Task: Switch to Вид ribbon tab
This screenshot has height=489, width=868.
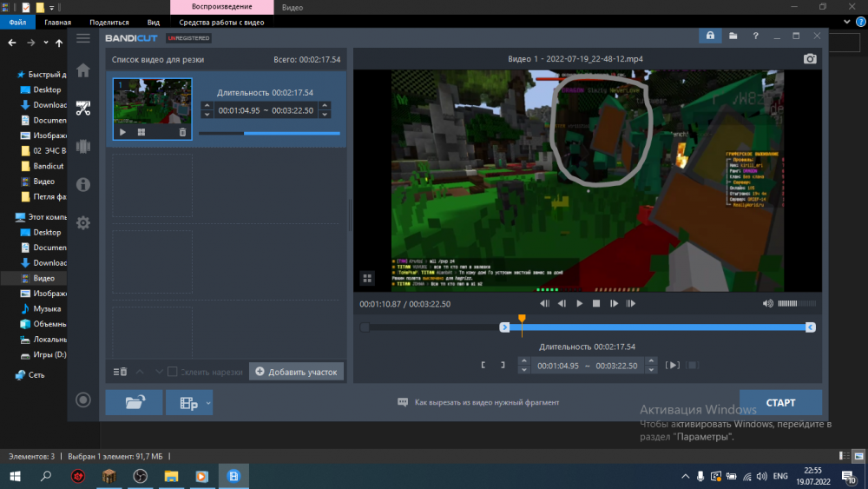Action: [x=154, y=23]
